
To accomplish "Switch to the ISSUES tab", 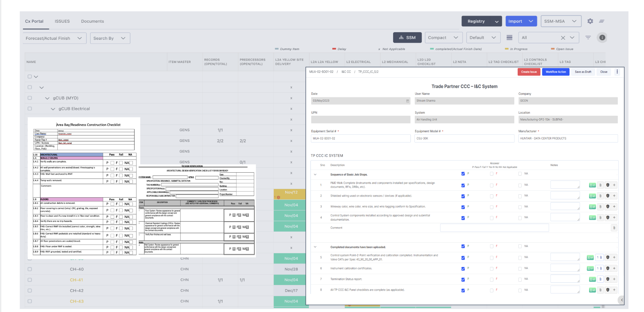I will click(62, 21).
